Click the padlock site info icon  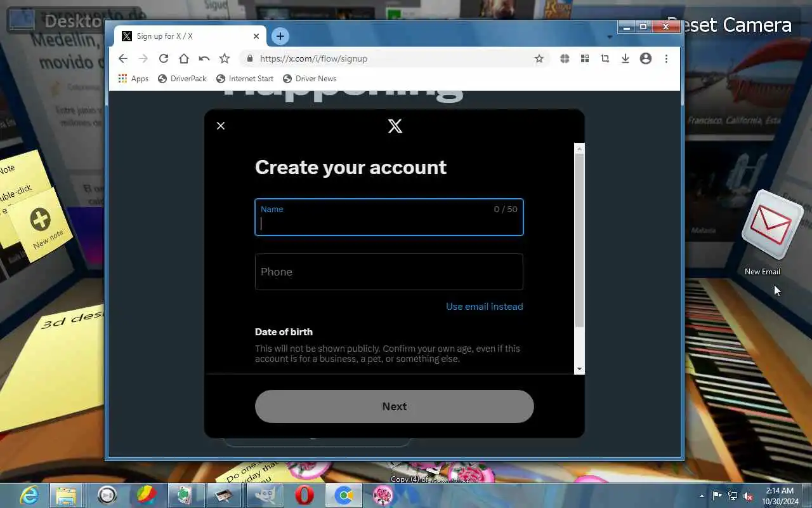click(x=249, y=58)
